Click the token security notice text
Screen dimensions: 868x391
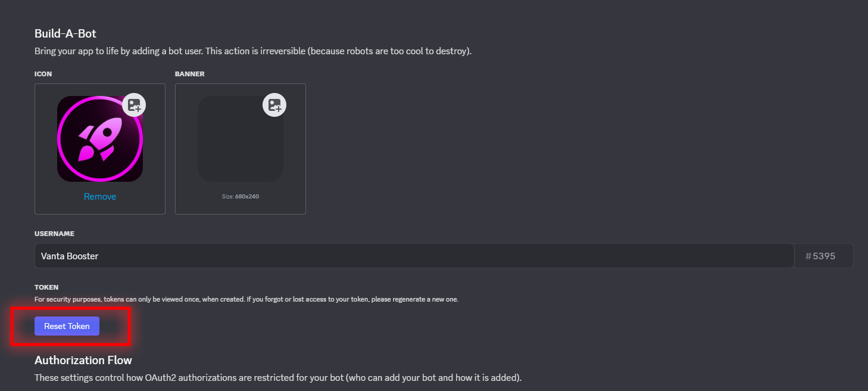click(x=179, y=299)
